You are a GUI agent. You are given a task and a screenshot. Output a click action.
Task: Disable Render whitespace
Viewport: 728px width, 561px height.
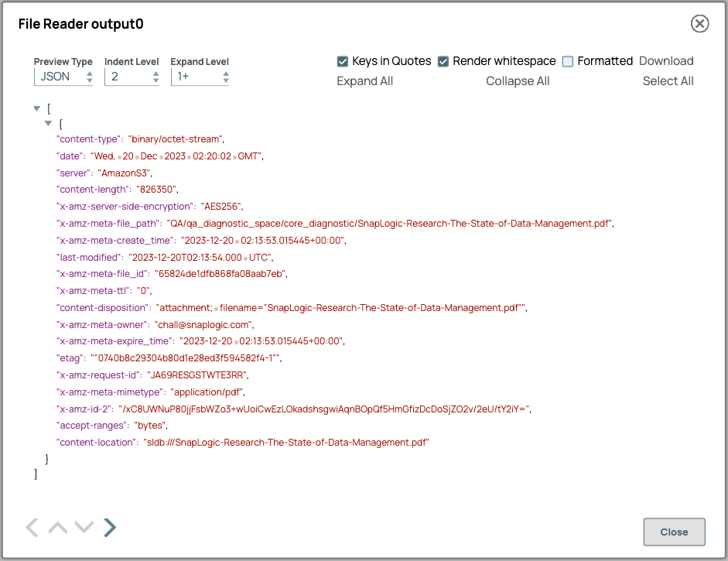[x=444, y=60]
